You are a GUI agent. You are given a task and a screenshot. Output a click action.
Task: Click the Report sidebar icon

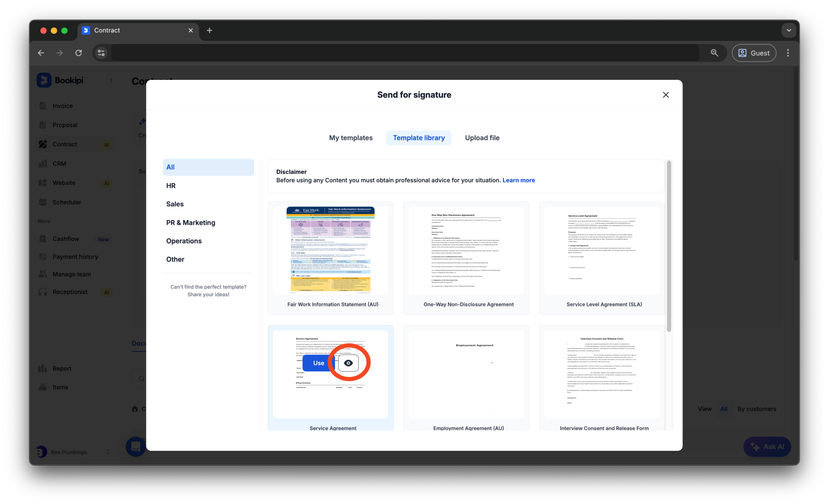(x=43, y=369)
